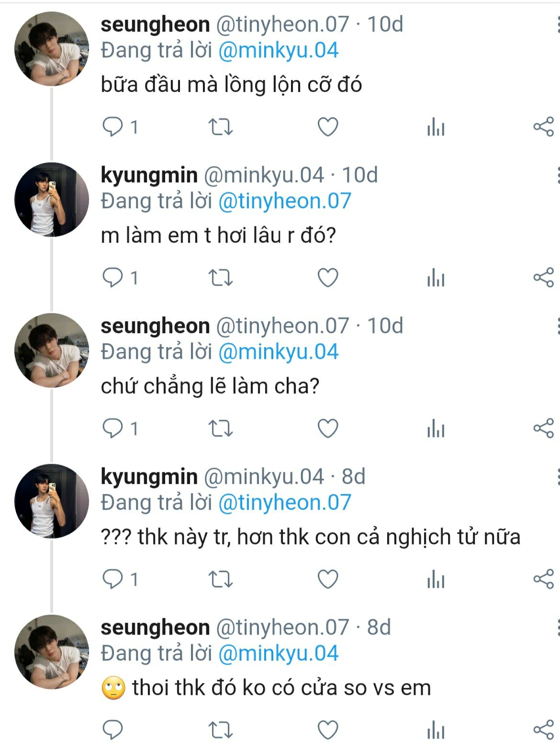
Task: Open more options on first seungheon reply
Action: 557,24
